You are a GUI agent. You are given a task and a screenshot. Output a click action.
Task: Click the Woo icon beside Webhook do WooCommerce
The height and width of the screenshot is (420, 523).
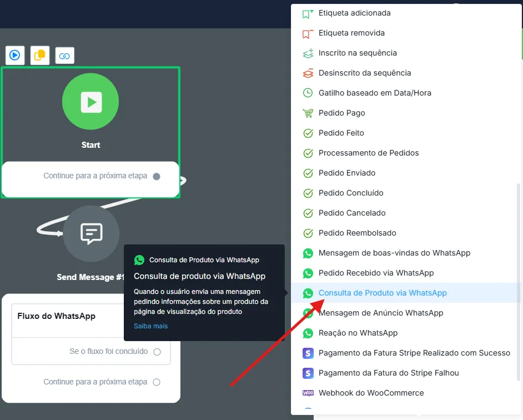(308, 393)
